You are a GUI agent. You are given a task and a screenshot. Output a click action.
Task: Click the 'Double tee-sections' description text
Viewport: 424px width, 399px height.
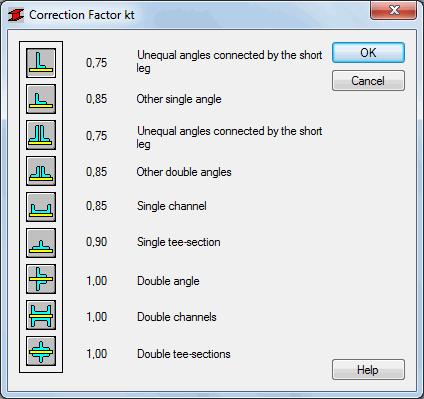click(184, 354)
